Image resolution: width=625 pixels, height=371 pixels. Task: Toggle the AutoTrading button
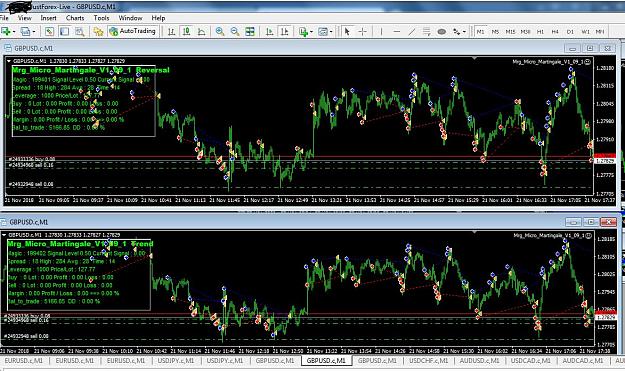coord(133,31)
